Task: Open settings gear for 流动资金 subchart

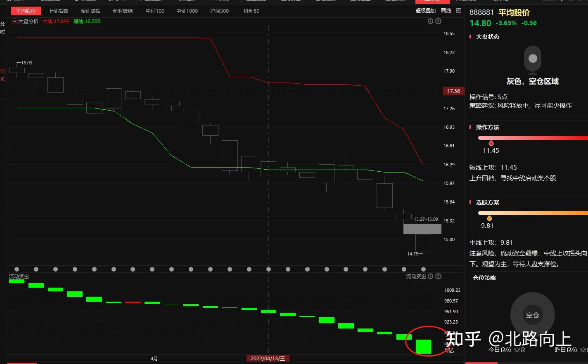Action: point(431,276)
